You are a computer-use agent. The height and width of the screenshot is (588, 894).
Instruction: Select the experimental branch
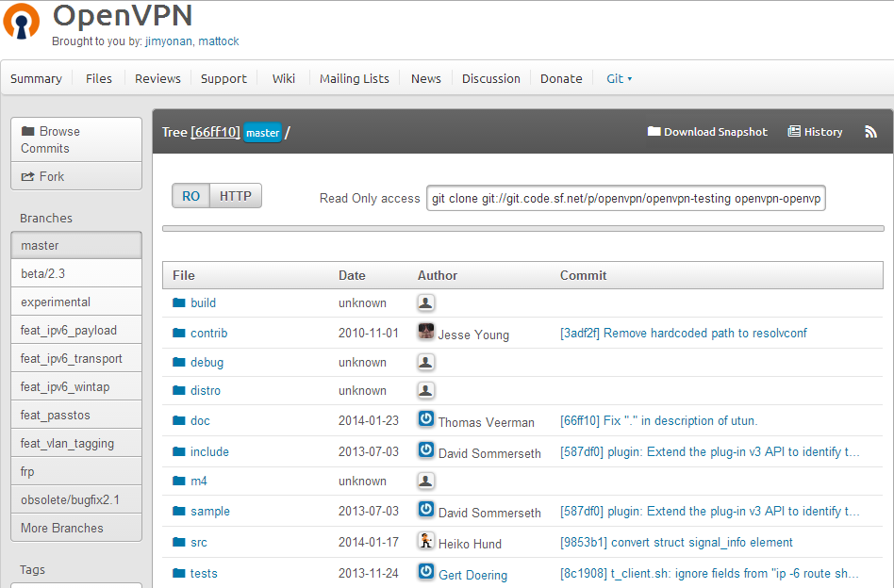(76, 302)
